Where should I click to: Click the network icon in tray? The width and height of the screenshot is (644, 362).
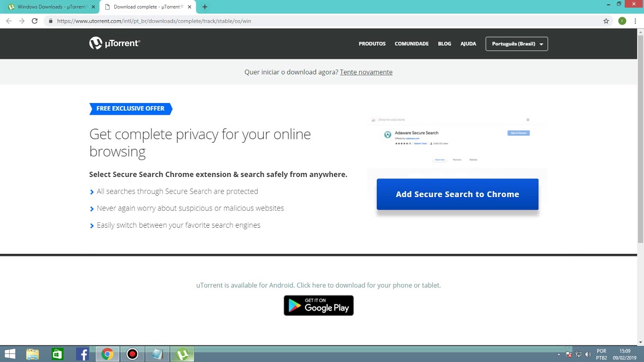(x=578, y=354)
